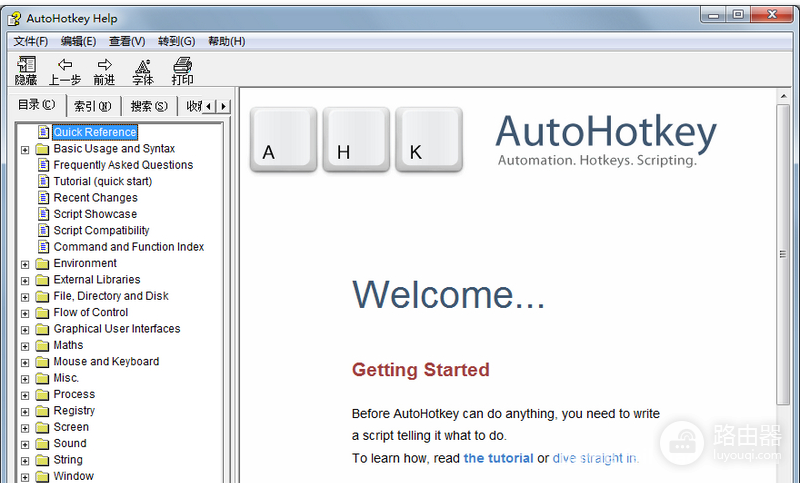Click the Command and Function Index page icon
Screen dimensions: 800x483
point(44,246)
